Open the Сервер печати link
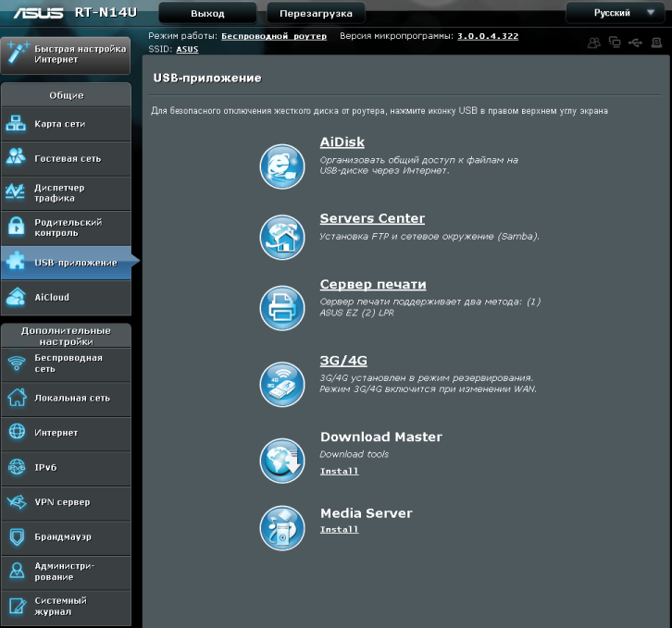 coord(373,284)
